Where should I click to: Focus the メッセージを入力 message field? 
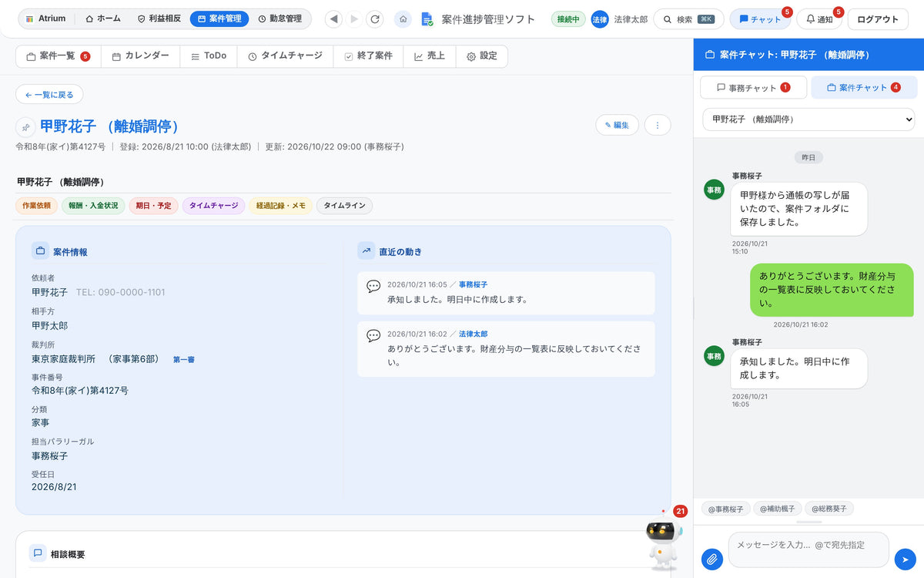click(x=808, y=549)
